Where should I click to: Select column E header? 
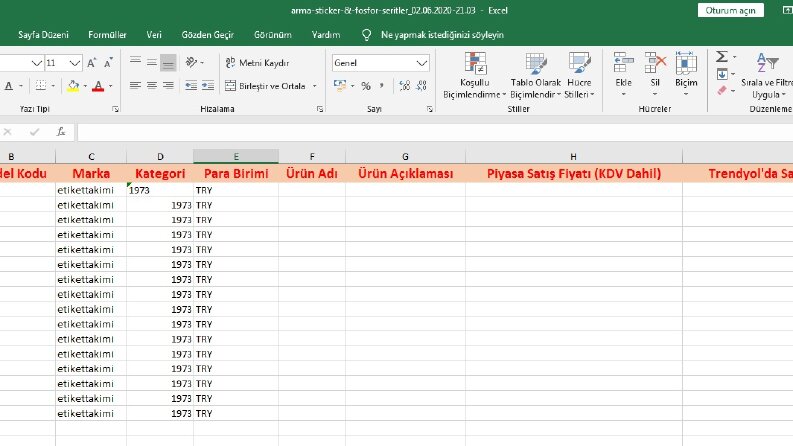pos(236,157)
